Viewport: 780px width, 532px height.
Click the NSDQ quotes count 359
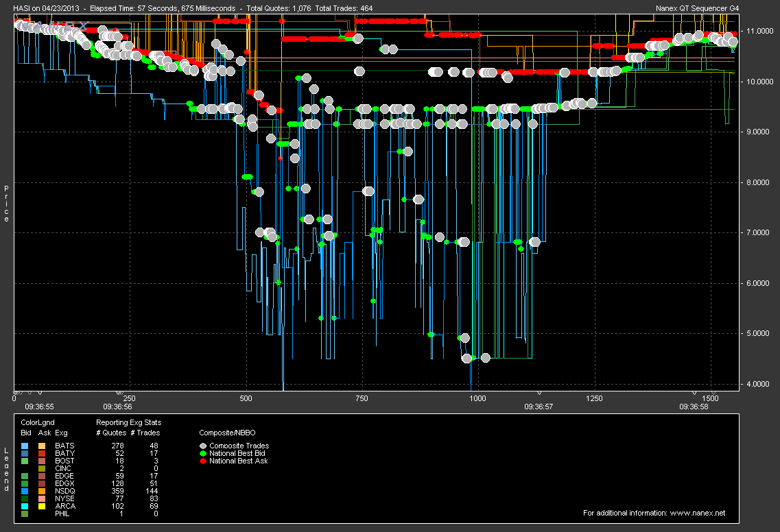(117, 492)
